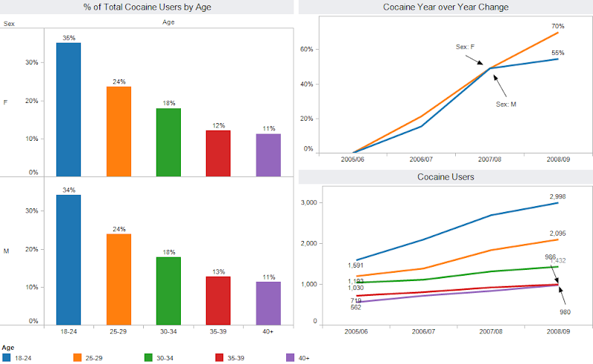Click the 'Sex' header in bar chart
Image resolution: width=593 pixels, height=364 pixels.
tap(9, 24)
